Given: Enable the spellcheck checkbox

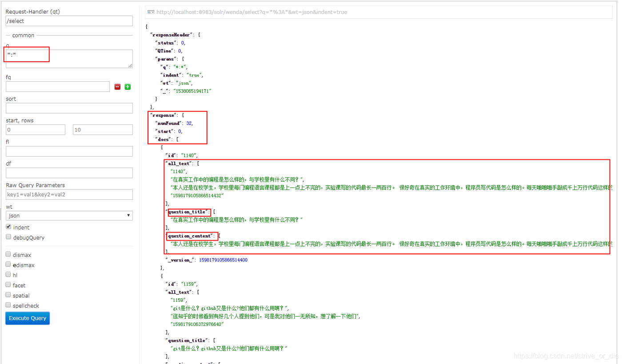Looking at the screenshot, I should [x=8, y=305].
